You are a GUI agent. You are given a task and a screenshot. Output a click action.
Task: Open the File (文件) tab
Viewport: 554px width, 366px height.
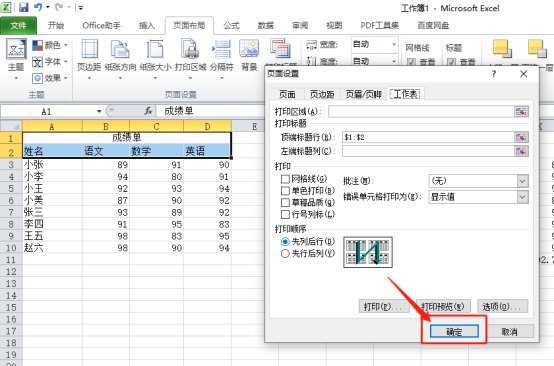[18, 25]
